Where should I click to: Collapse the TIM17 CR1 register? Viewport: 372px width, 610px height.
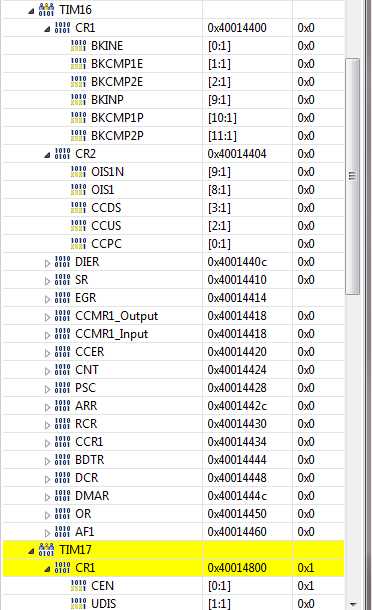tap(47, 570)
